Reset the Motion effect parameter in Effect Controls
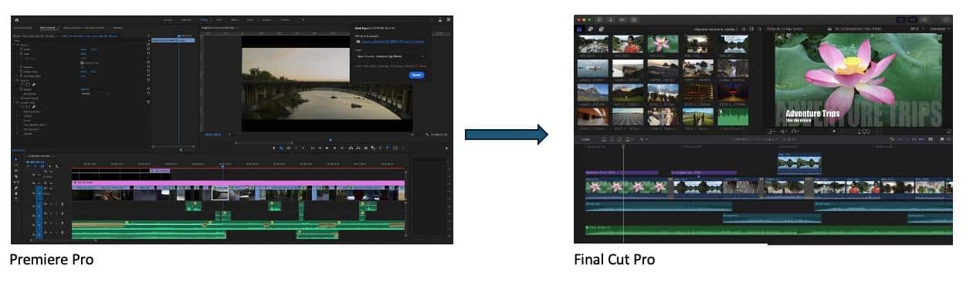 coord(148,45)
